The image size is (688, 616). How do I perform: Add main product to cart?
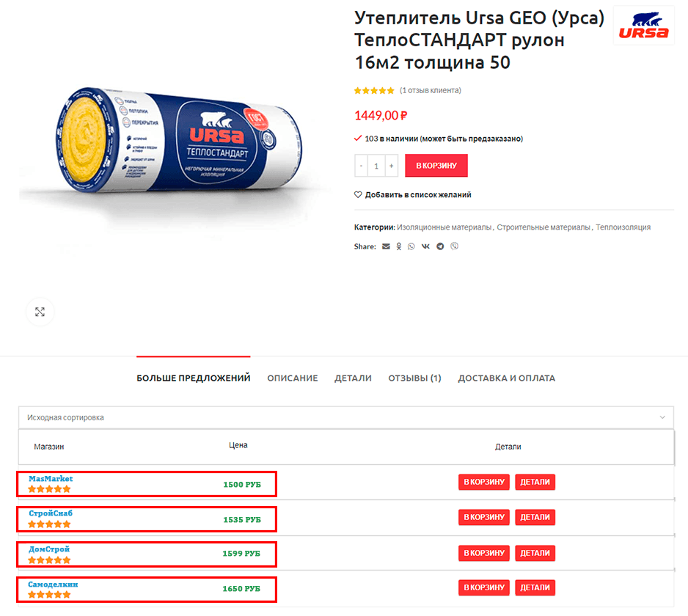[436, 166]
